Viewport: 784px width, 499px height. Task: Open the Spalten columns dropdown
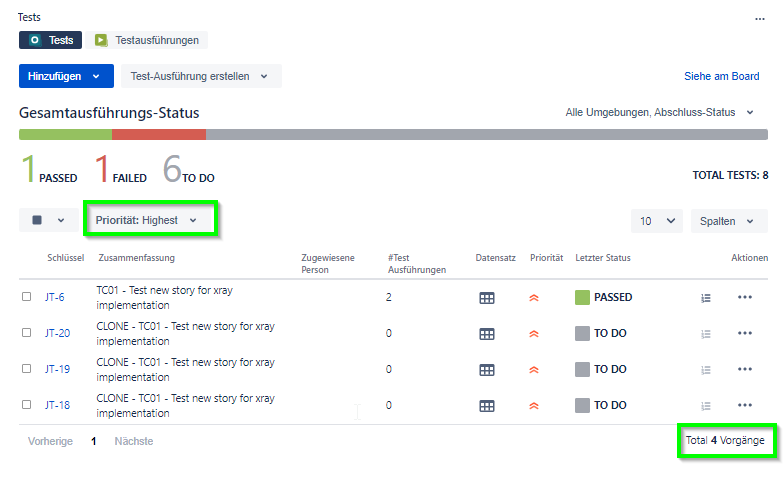coord(728,221)
